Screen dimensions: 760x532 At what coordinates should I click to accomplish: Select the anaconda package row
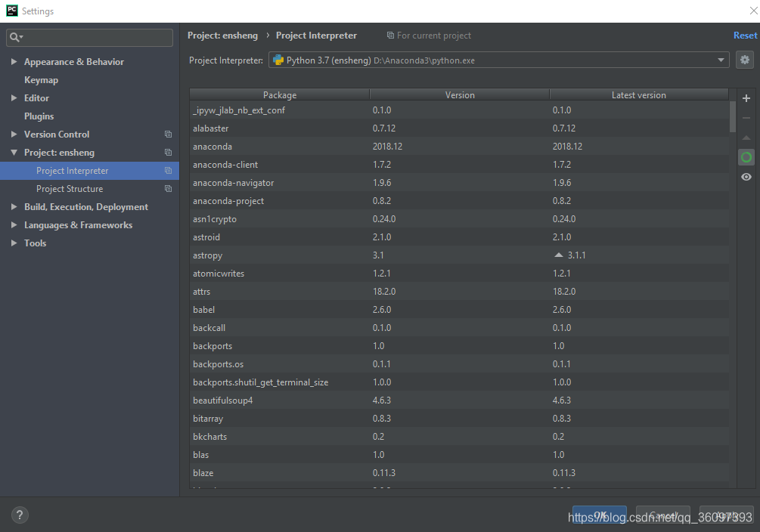[459, 147]
